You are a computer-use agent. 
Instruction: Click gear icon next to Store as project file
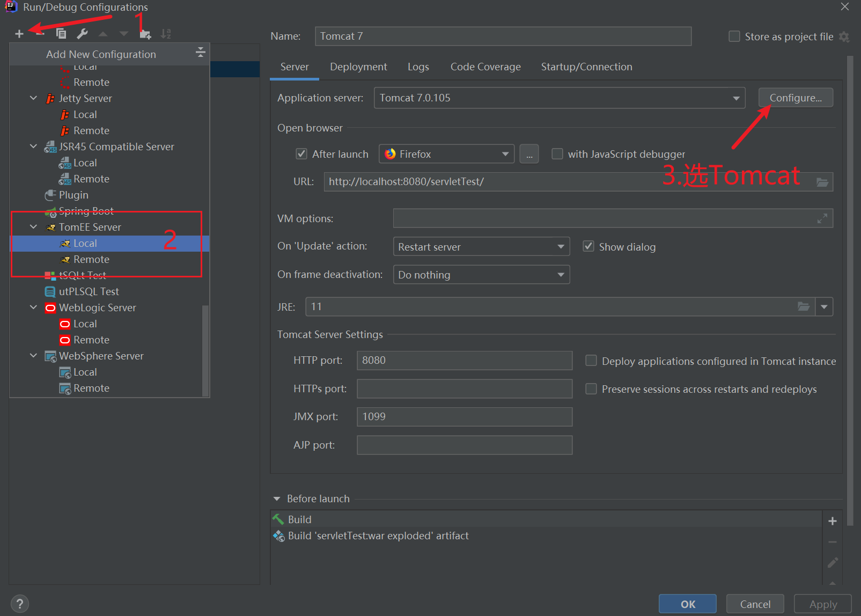[x=844, y=36]
